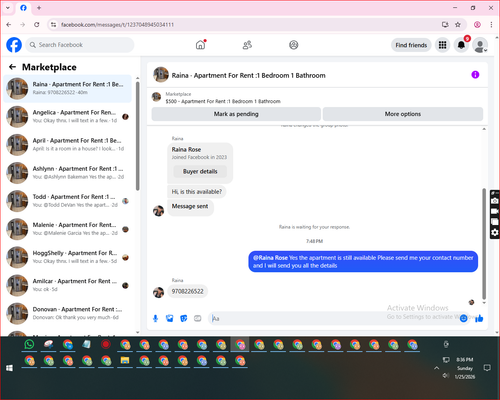Open More options for listing
The image size is (500, 400).
403,114
